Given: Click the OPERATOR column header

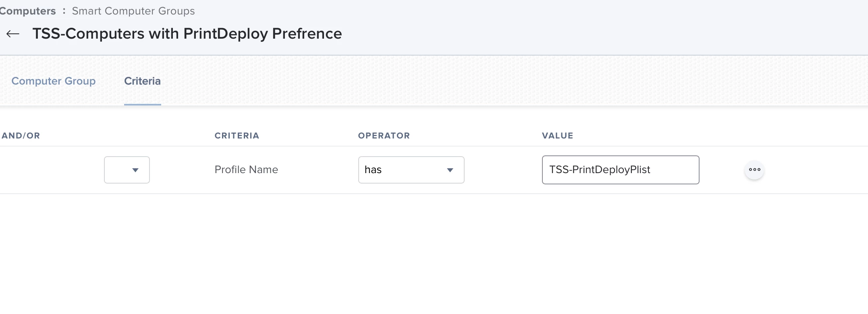Looking at the screenshot, I should (384, 136).
